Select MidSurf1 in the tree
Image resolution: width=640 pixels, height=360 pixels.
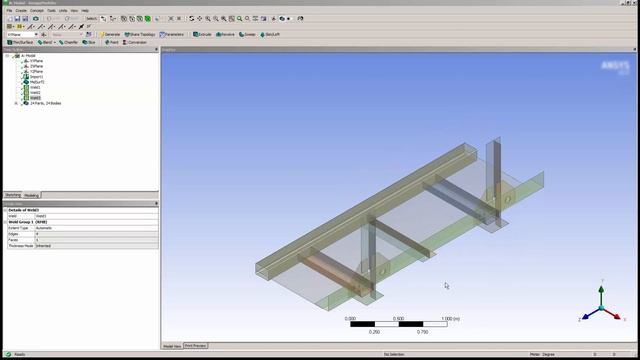[x=37, y=82]
